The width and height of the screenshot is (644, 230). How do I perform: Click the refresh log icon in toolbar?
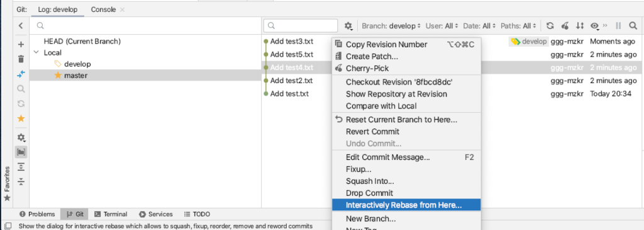[550, 26]
